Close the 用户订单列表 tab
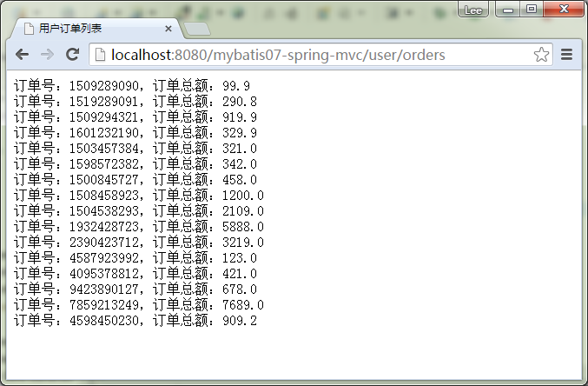The height and width of the screenshot is (386, 588). [168, 29]
